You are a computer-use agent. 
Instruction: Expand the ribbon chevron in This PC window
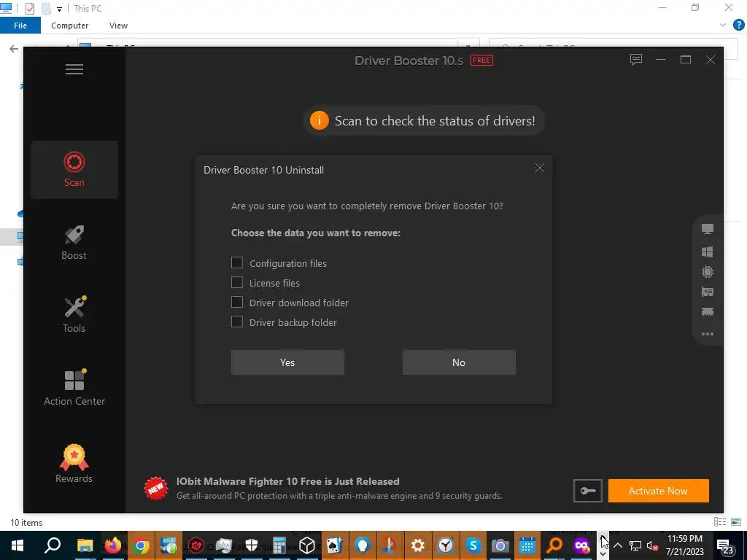723,26
